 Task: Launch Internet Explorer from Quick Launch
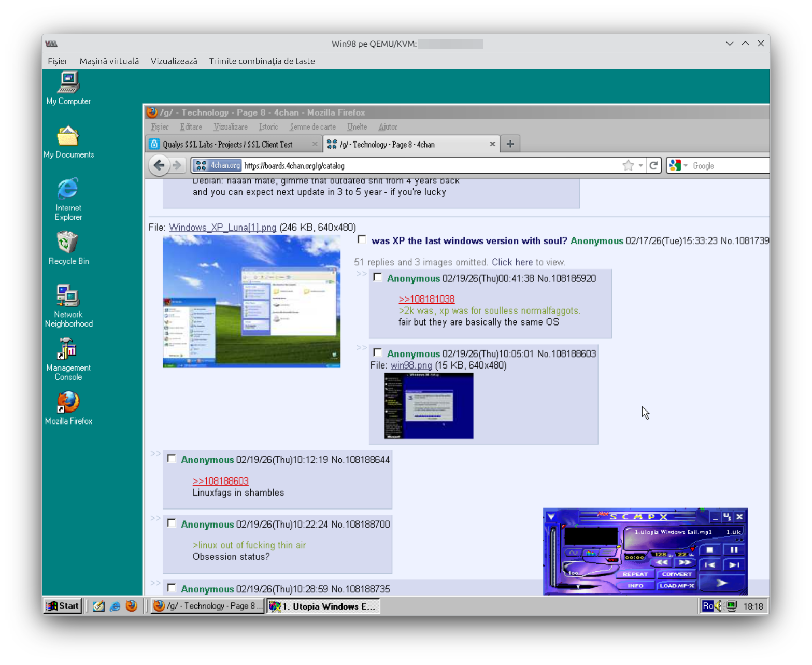pyautogui.click(x=115, y=606)
